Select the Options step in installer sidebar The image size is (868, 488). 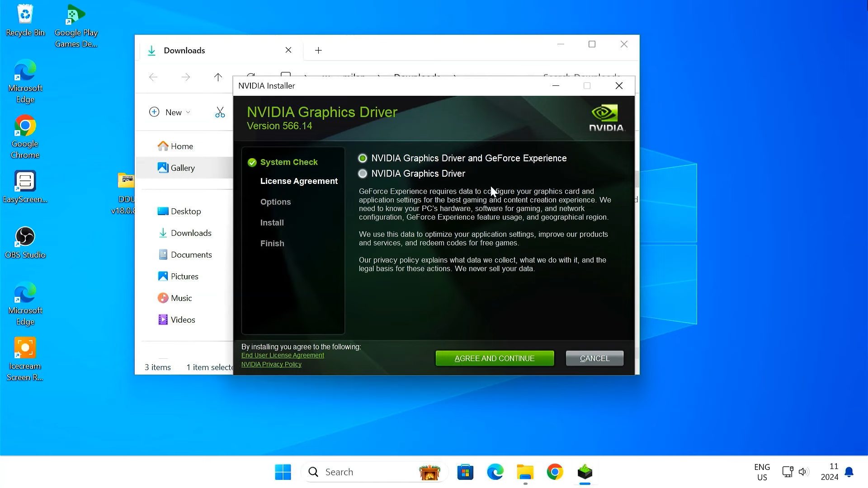[275, 202]
